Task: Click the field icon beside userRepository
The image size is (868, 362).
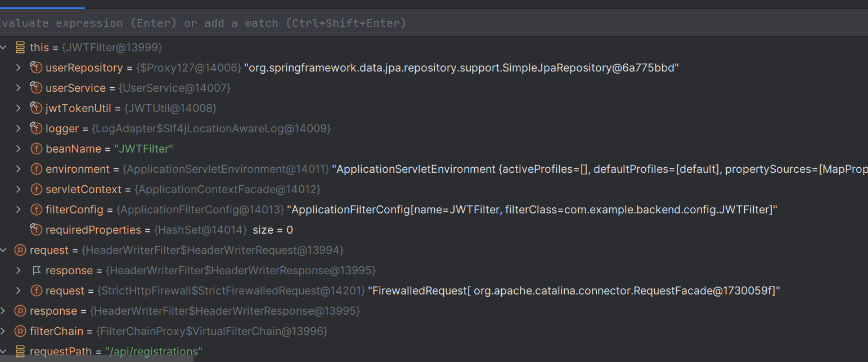Action: coord(37,68)
